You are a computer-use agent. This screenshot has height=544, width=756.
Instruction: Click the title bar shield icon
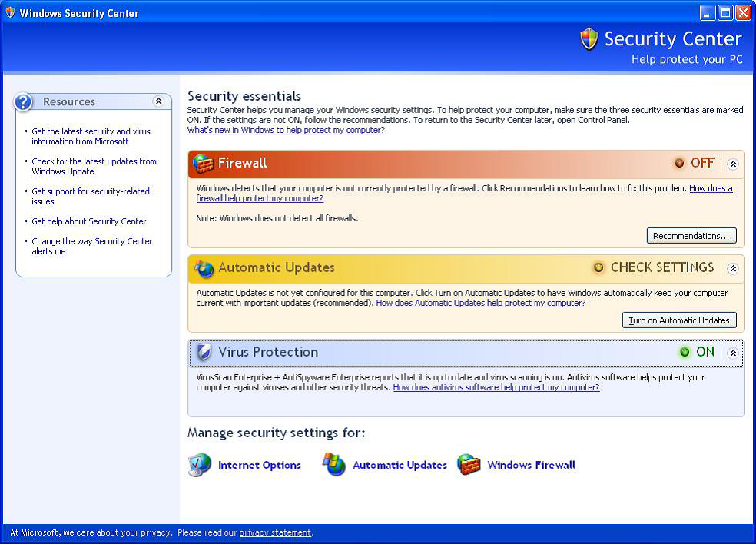pyautogui.click(x=10, y=12)
